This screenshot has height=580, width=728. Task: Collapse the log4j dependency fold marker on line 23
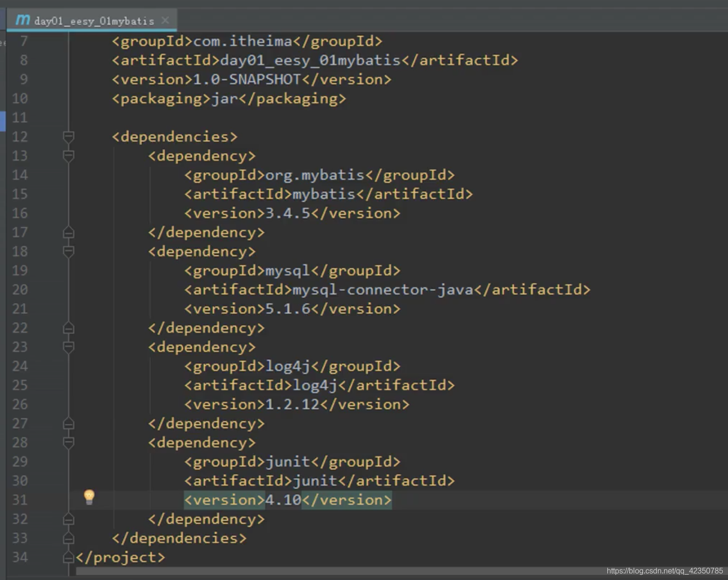pos(69,347)
